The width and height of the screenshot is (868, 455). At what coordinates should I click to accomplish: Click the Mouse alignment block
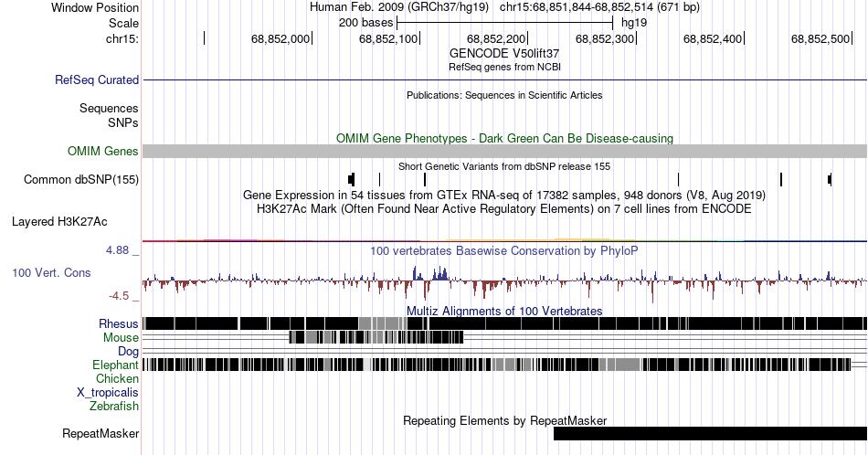376,337
